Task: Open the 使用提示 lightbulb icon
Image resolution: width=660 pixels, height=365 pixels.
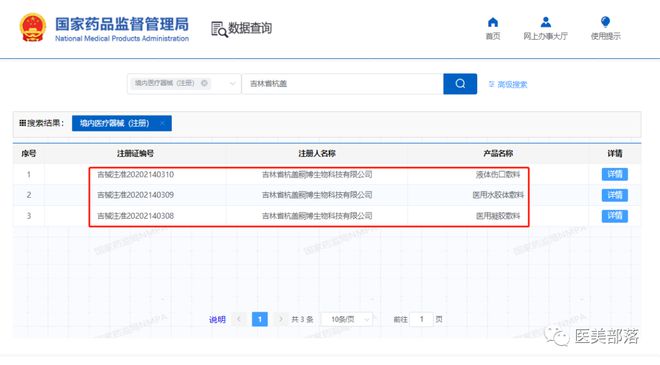Action: coord(605,22)
